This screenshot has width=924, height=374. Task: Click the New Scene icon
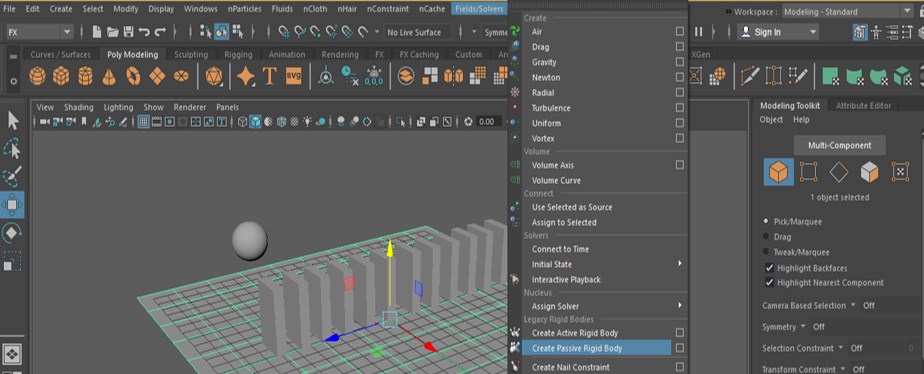coord(97,32)
